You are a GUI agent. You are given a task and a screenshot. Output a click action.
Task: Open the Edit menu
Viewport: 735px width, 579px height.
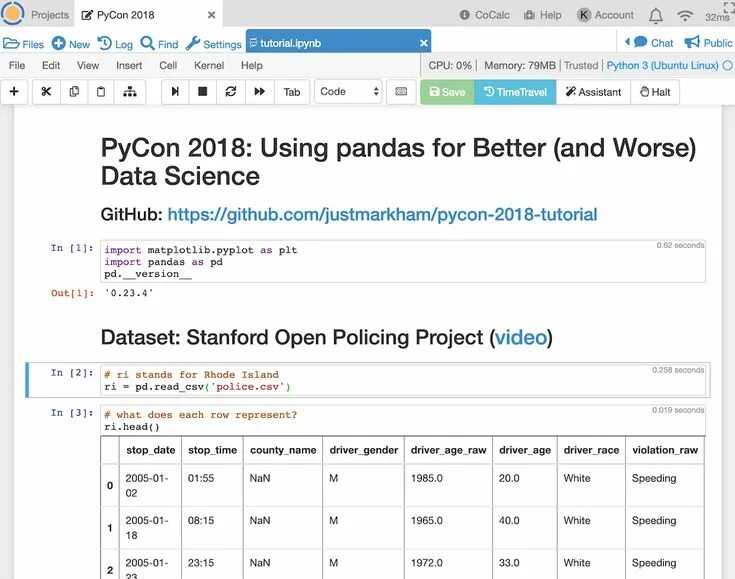[51, 65]
